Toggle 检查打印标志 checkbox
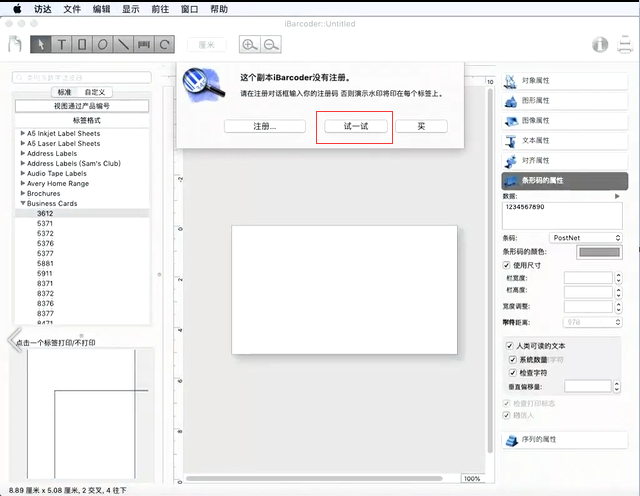The image size is (640, 496). point(507,403)
